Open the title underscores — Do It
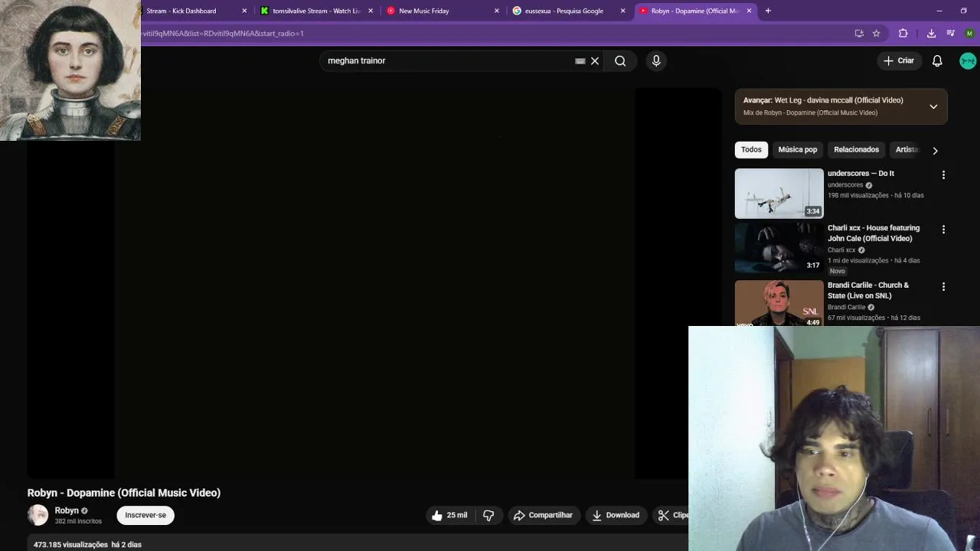This screenshot has height=551, width=980. pos(861,174)
